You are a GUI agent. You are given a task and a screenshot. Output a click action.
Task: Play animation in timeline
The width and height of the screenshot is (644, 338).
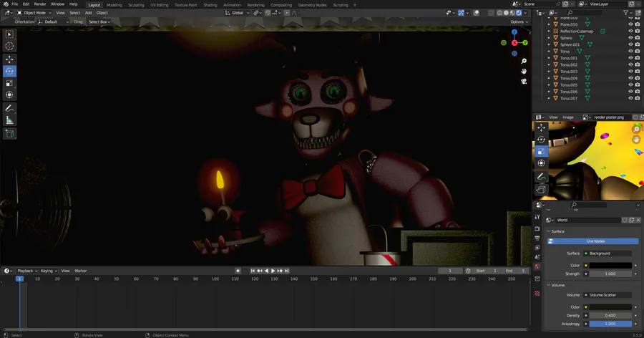tap(273, 271)
